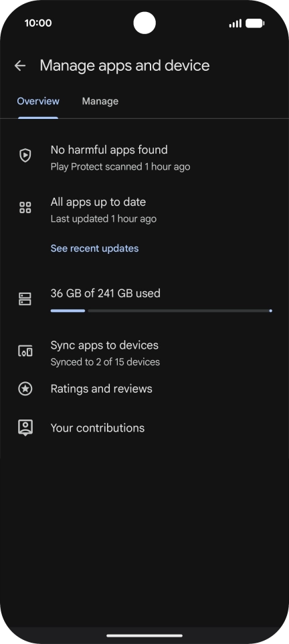Tap the storage drive icon

tap(25, 299)
